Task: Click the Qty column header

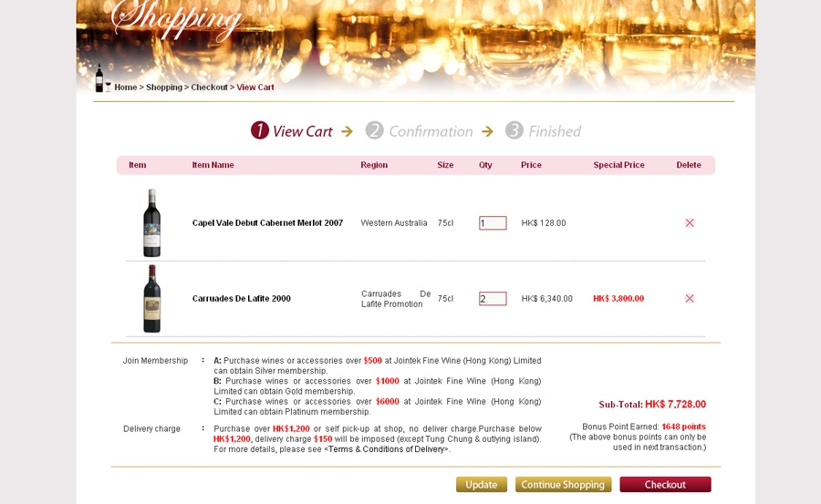Action: pyautogui.click(x=485, y=165)
